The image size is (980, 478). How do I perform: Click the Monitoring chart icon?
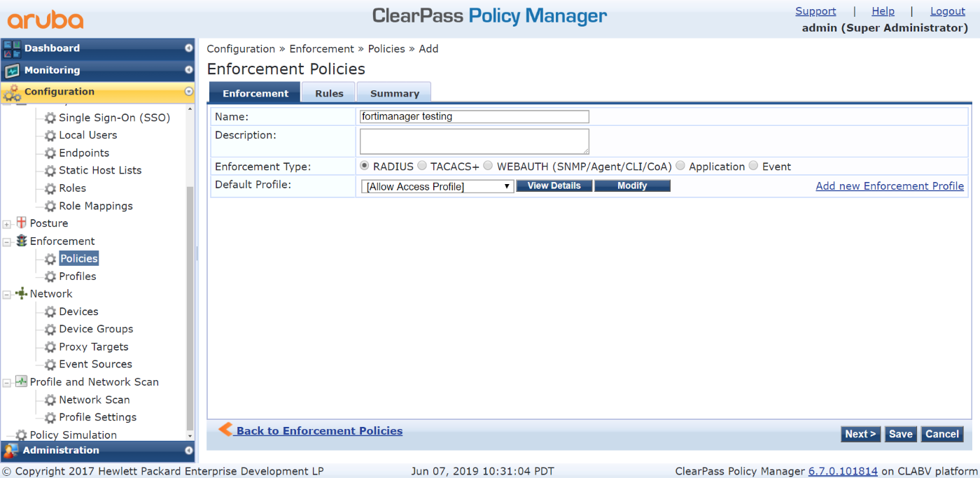coord(12,71)
